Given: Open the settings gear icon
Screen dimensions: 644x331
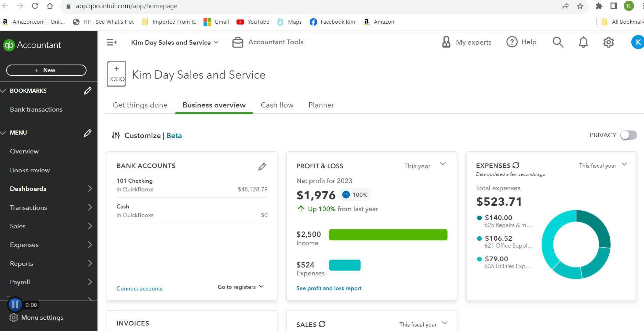Looking at the screenshot, I should click(x=608, y=42).
